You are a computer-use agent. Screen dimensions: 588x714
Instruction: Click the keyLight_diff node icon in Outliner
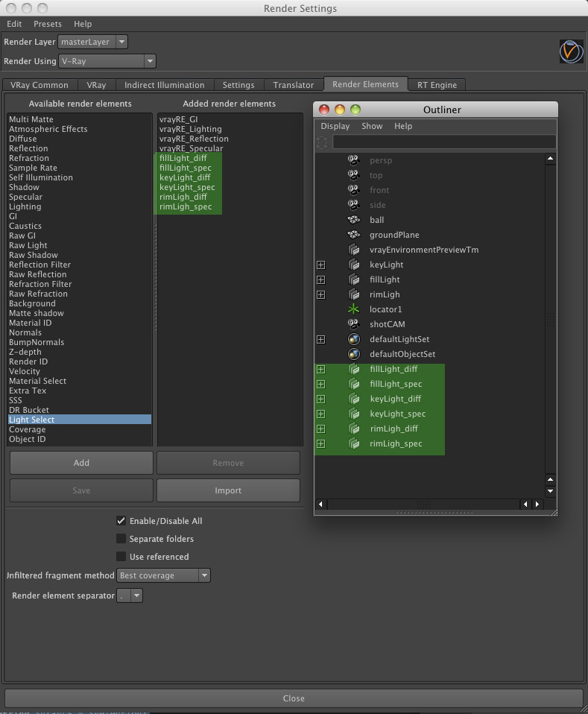click(354, 399)
